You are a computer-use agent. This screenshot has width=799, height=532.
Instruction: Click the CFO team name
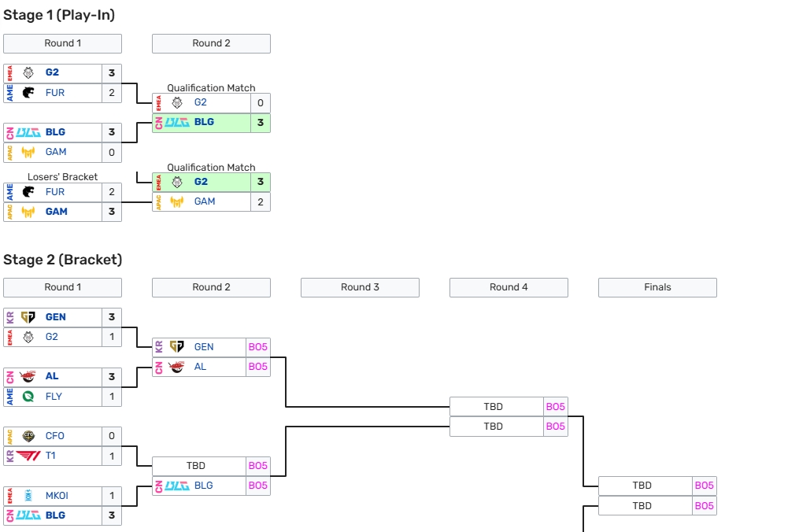(x=54, y=436)
